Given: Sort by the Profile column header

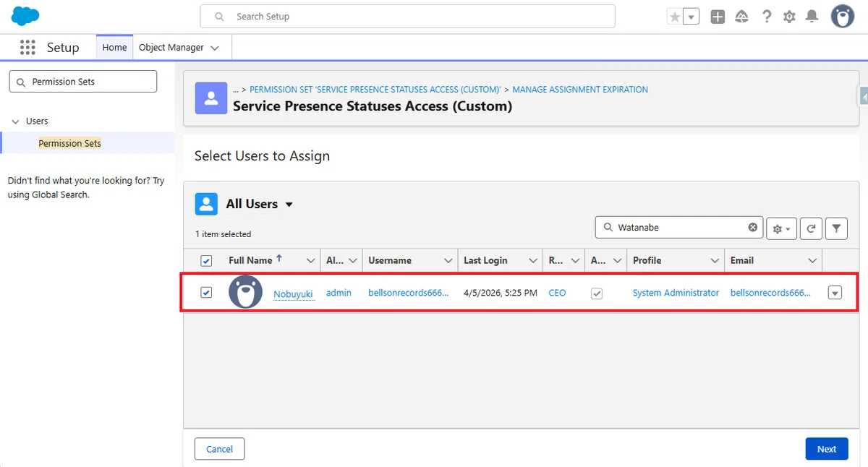Looking at the screenshot, I should tap(647, 260).
